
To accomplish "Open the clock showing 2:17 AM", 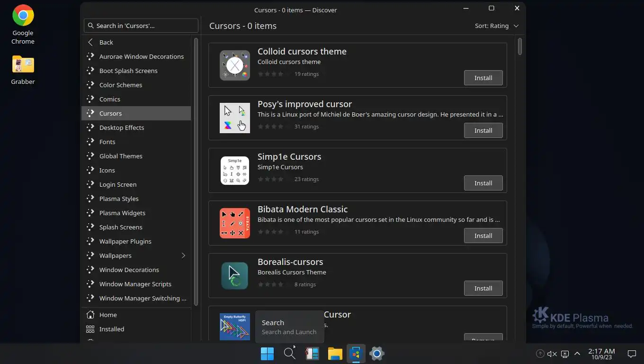I will click(x=601, y=354).
